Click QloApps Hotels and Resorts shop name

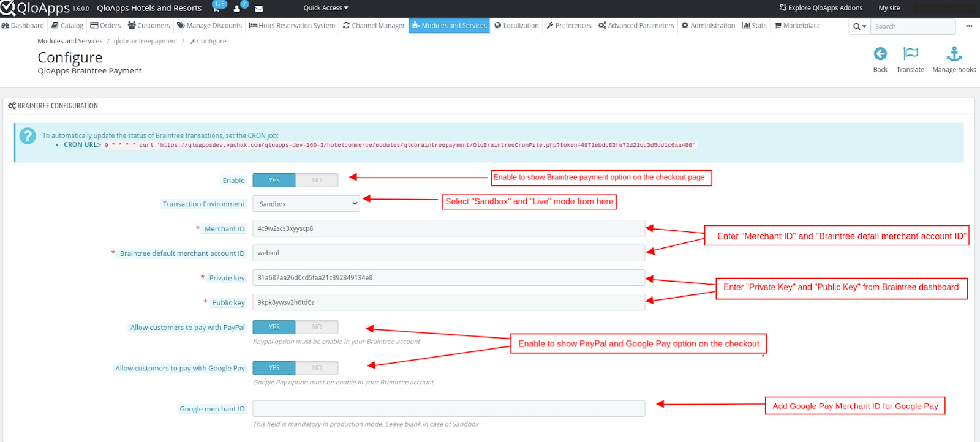click(149, 8)
